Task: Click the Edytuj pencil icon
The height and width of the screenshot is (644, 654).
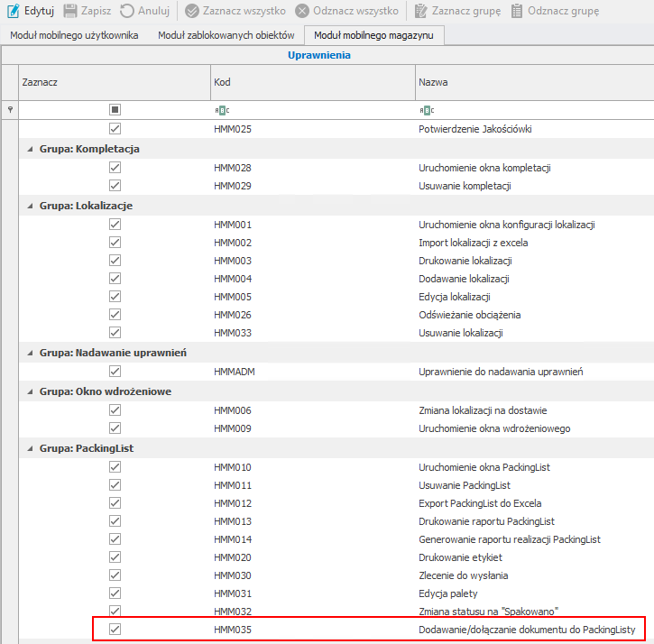Action: click(14, 12)
